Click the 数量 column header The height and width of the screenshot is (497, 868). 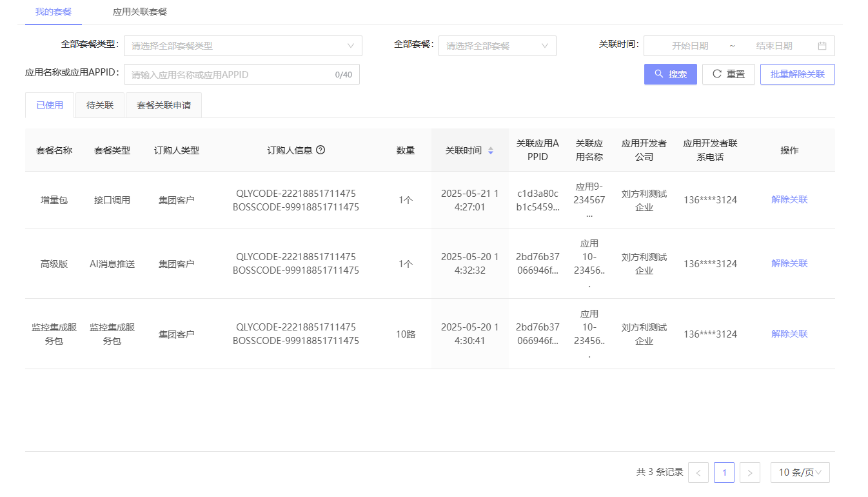tap(406, 150)
